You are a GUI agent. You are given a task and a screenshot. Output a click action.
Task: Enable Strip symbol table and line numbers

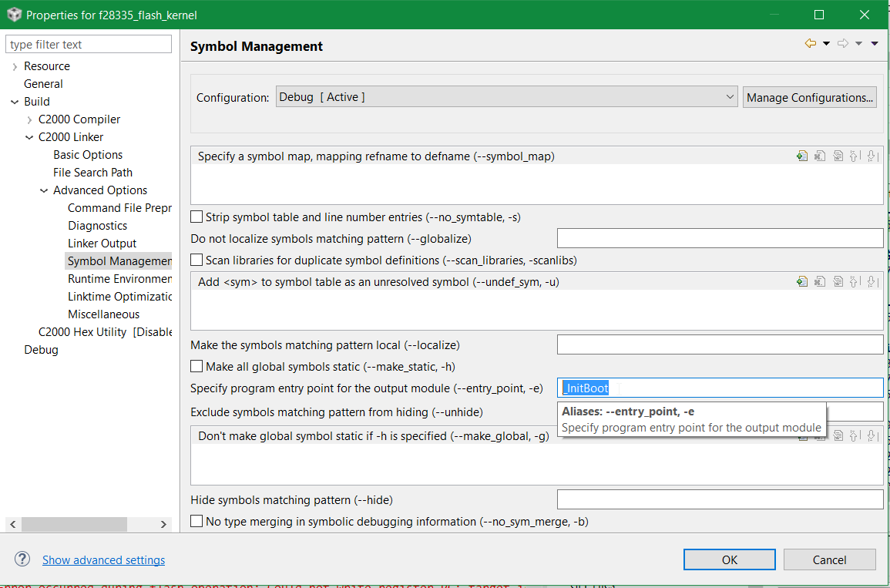pyautogui.click(x=196, y=217)
